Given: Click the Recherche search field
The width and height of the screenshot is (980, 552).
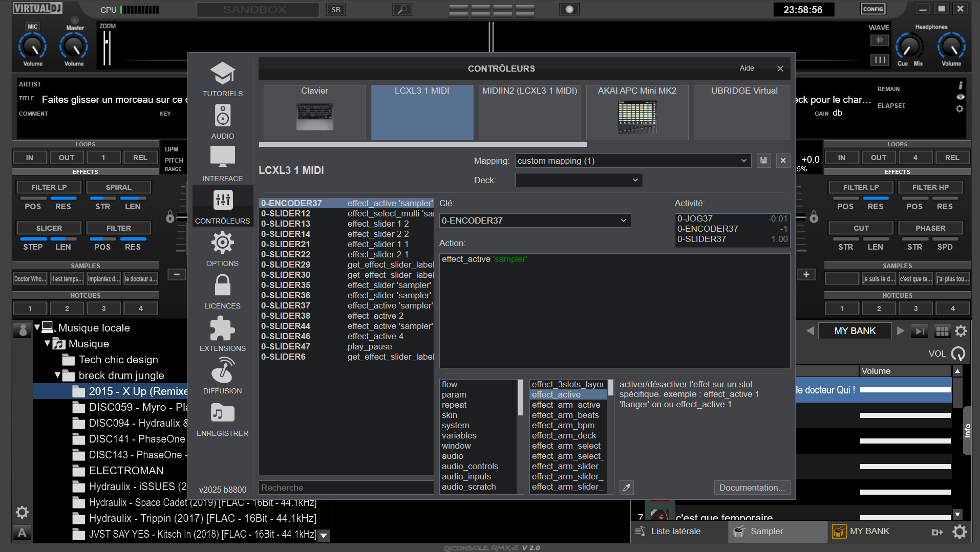Looking at the screenshot, I should [346, 488].
